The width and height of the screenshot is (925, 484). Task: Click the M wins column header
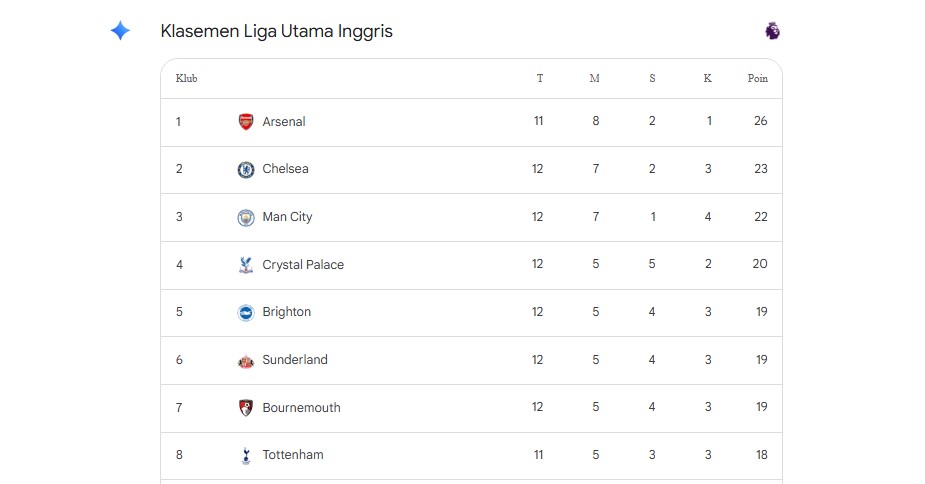(595, 79)
